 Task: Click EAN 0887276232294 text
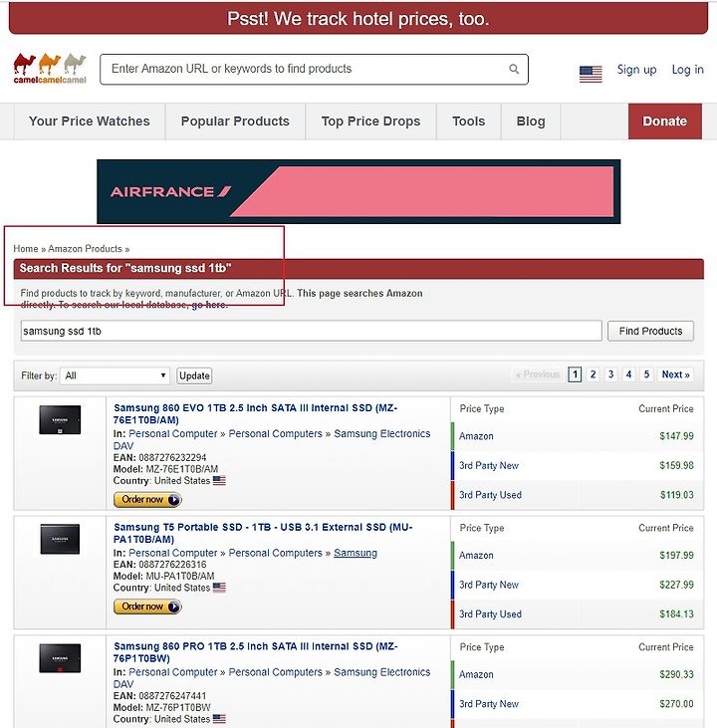point(159,458)
